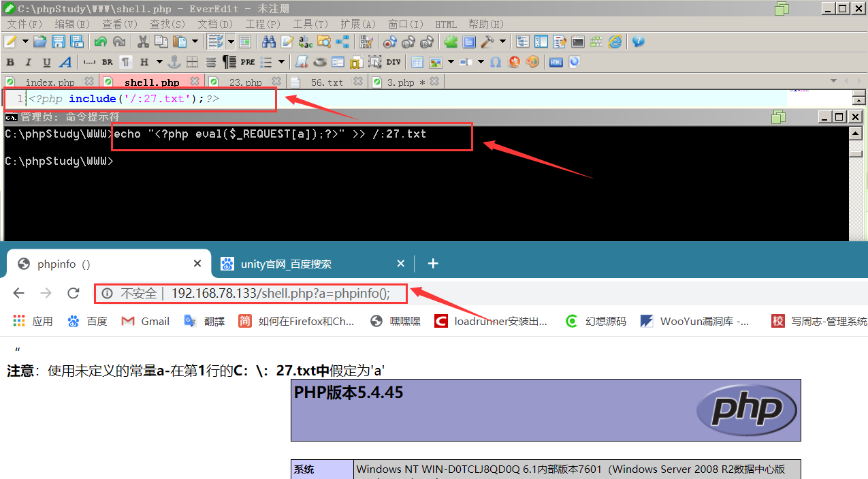This screenshot has height=479, width=868.
Task: Open the Gmail bookmark
Action: 145,321
